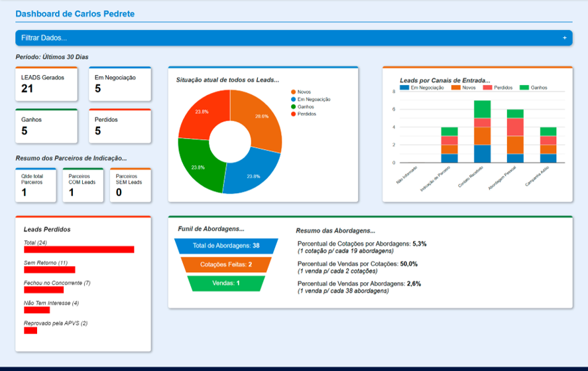Click the Cotações Feitas funnel segment
This screenshot has height=371, width=588.
[226, 265]
